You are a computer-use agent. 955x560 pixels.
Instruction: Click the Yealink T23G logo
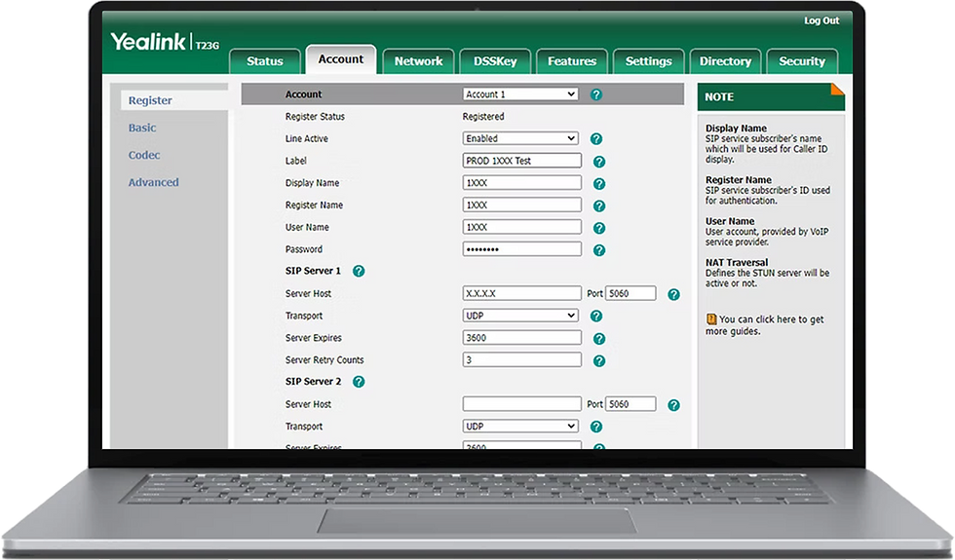coord(165,42)
